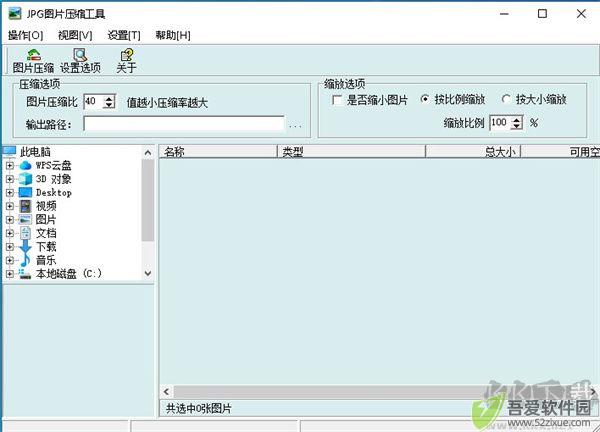Open the 设置选项 toolbar icon
600x432 pixels.
pyautogui.click(x=80, y=55)
